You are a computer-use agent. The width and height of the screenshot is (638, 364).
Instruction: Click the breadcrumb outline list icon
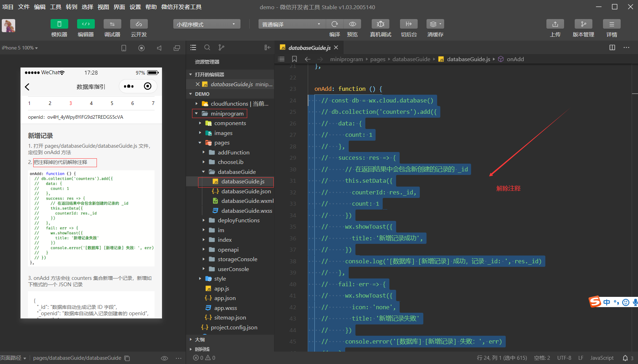281,59
